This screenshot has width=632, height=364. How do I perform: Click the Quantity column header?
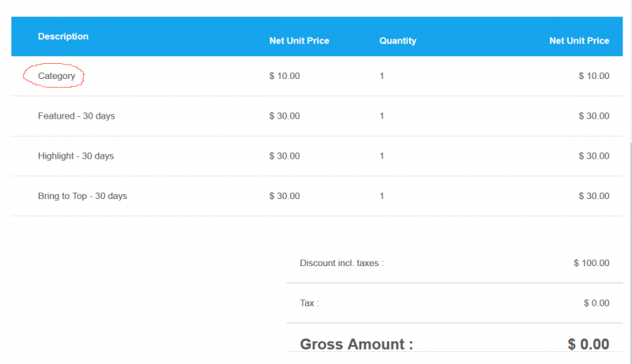398,41
